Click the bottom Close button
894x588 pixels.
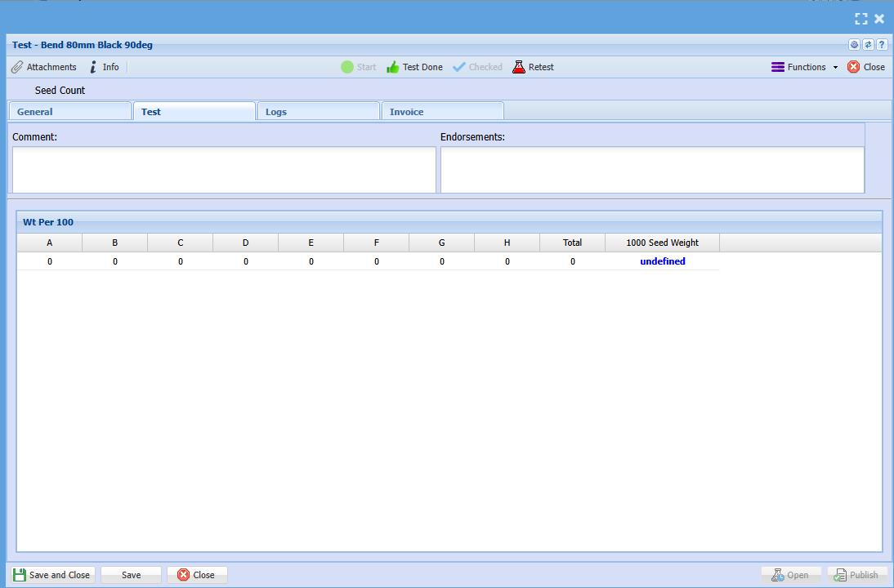pyautogui.click(x=197, y=575)
